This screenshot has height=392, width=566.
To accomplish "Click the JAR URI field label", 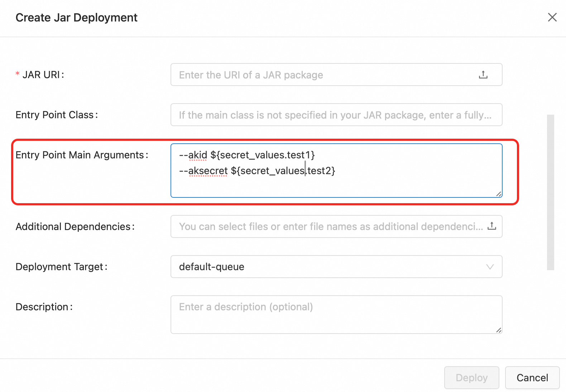I will click(42, 75).
